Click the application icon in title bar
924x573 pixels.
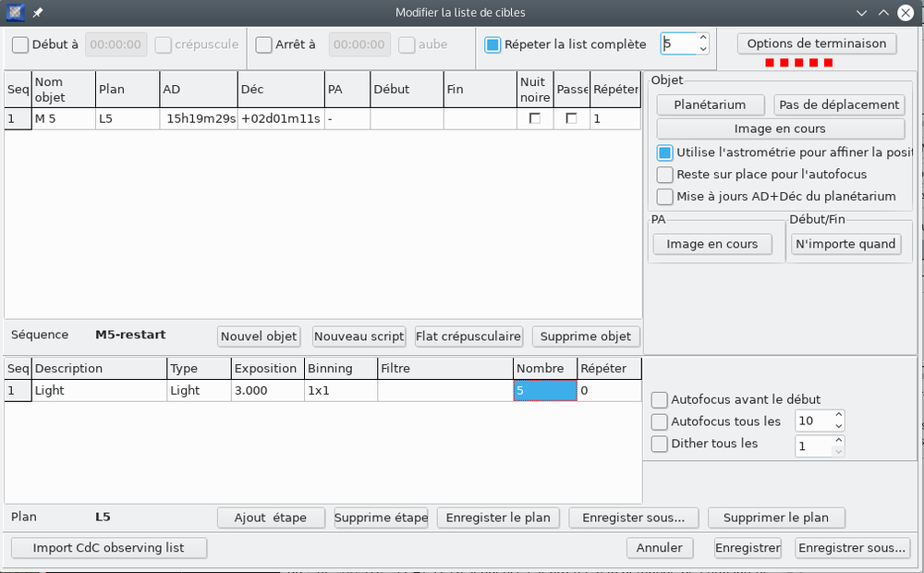click(x=16, y=12)
